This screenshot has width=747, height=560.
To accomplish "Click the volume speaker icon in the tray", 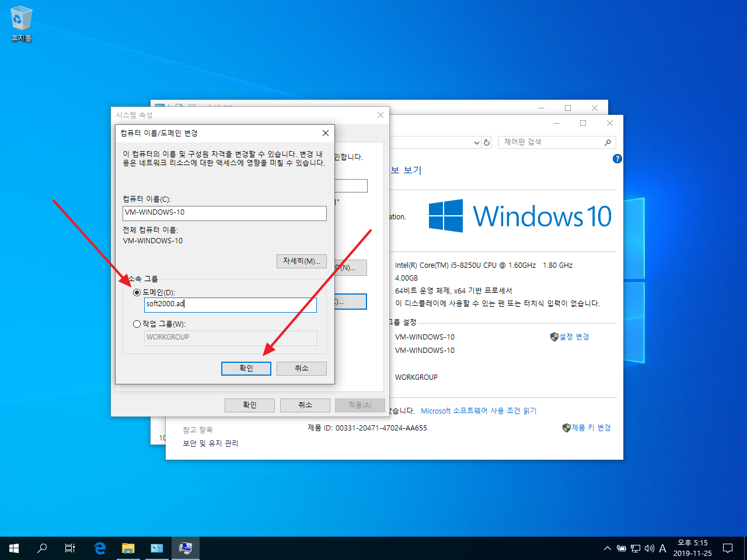I will (649, 548).
